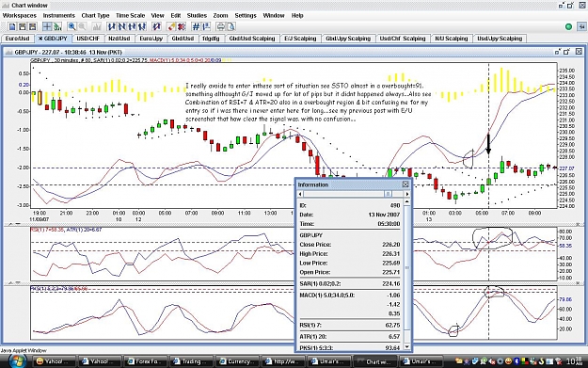Open the View menu
This screenshot has height=368, width=588.
tap(157, 15)
